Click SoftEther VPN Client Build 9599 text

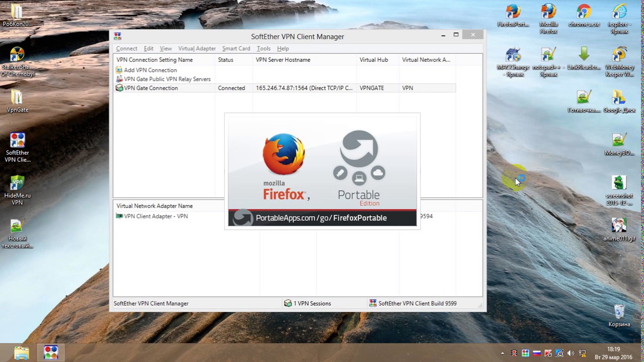pyautogui.click(x=418, y=303)
